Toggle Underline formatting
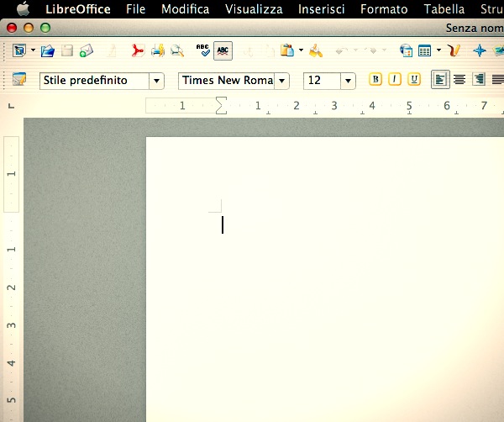504x422 pixels. (x=414, y=79)
